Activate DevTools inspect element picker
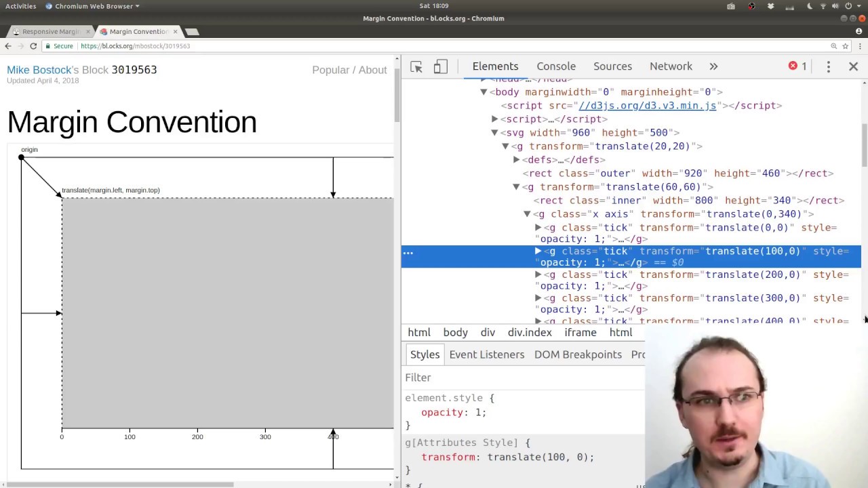Screen dimensions: 868x488 click(x=416, y=66)
